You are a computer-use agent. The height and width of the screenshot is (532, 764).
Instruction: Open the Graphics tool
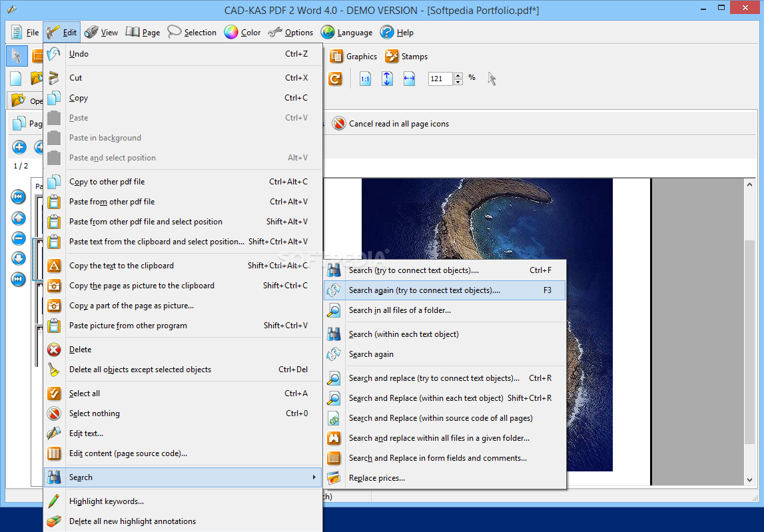point(354,57)
